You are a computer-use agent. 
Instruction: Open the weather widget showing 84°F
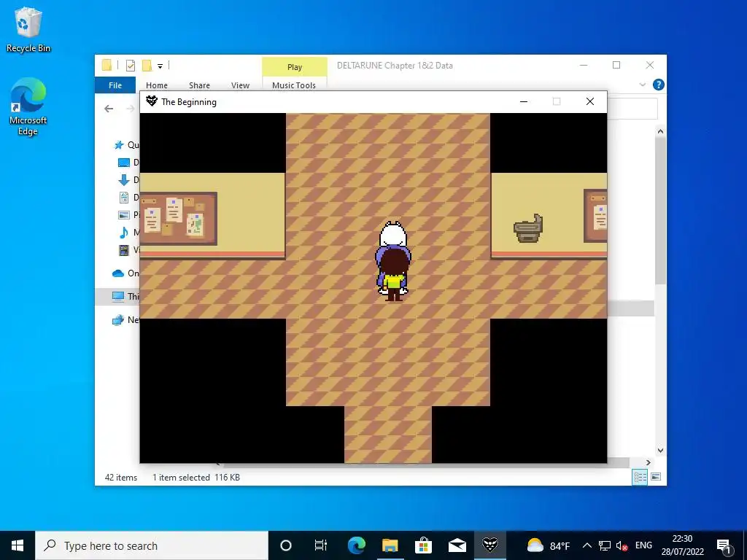click(x=549, y=545)
